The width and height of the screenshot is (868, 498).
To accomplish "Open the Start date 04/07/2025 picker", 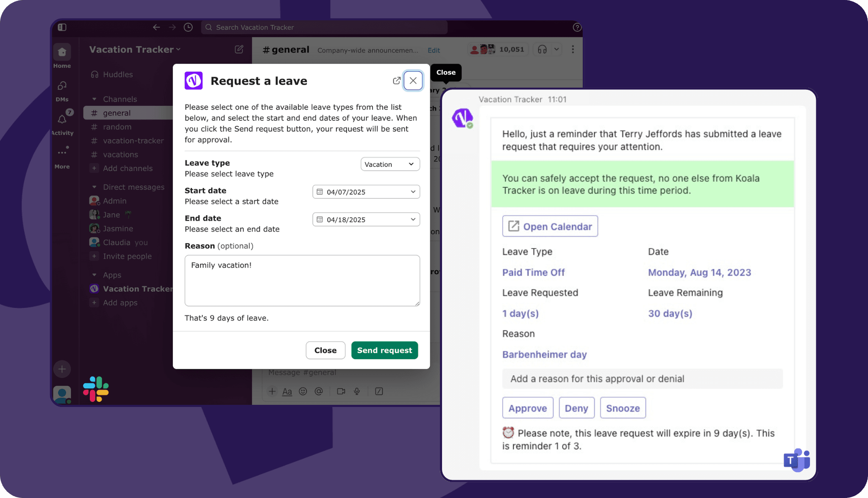I will click(366, 192).
